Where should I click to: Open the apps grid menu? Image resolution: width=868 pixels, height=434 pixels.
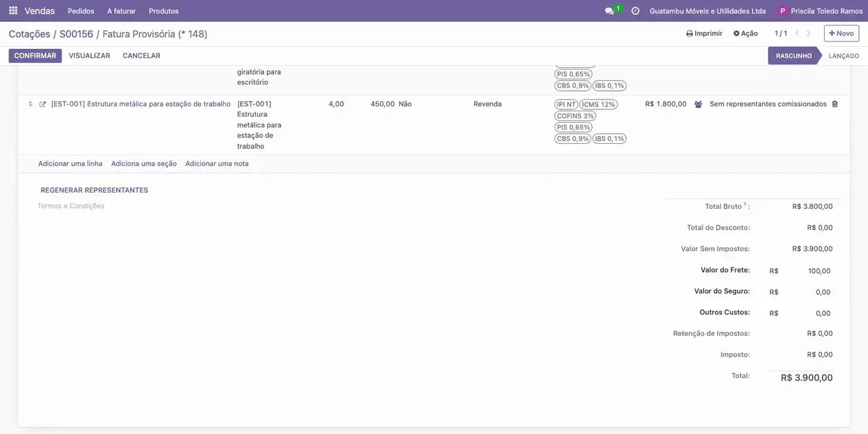[x=13, y=11]
